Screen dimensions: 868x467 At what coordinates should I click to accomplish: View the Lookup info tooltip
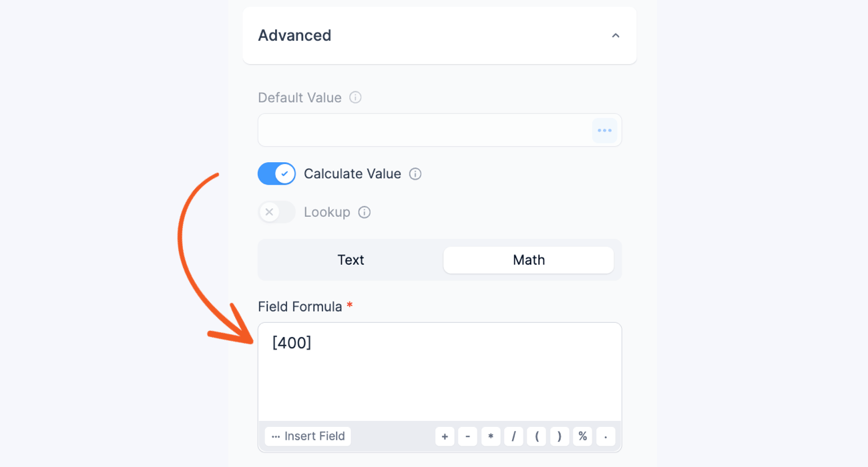[x=364, y=212]
